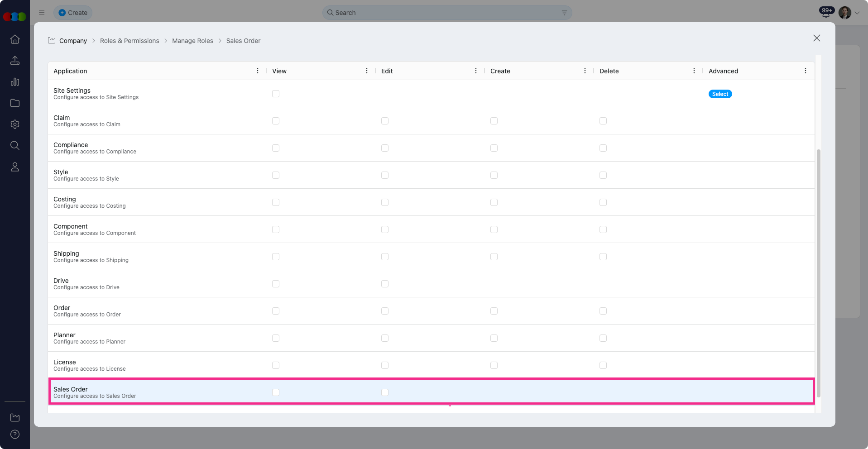
Task: Check Edit permission for Sales Order
Action: point(385,392)
